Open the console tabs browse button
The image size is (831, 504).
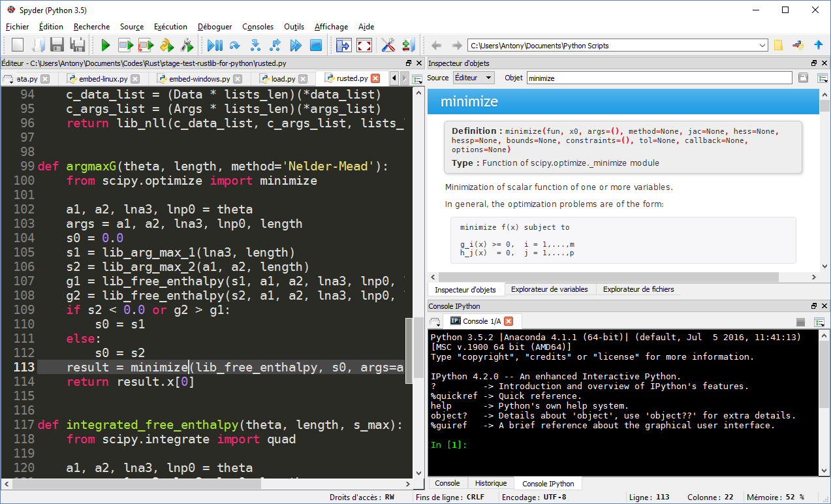coord(435,321)
